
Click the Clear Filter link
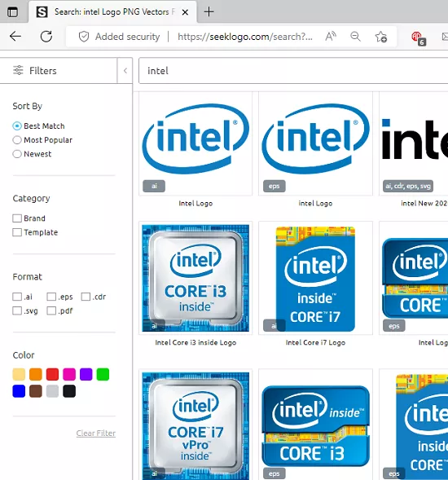96,434
